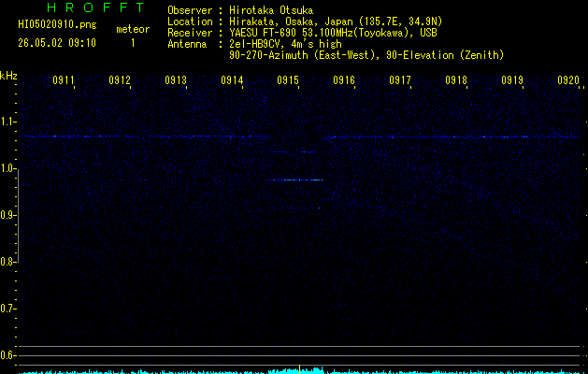The height and width of the screenshot is (374, 588).
Task: Click the 0914 time marker
Action: [x=232, y=79]
